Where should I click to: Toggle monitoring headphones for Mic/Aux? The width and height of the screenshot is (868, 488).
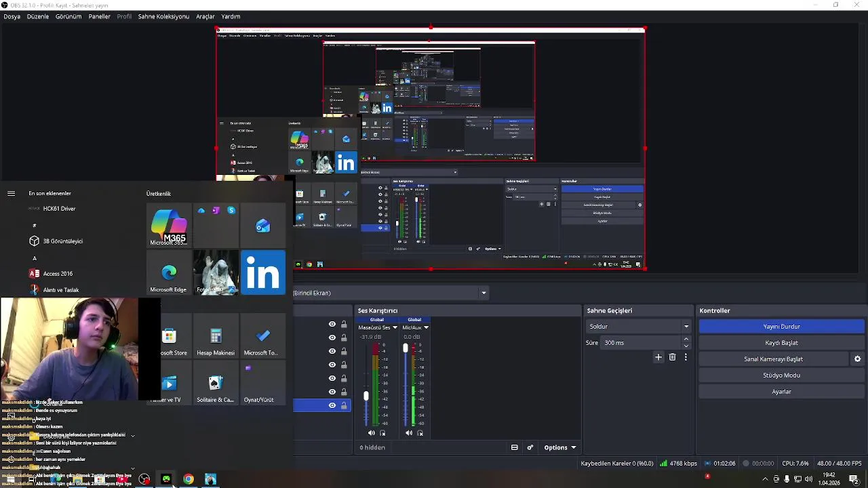pyautogui.click(x=420, y=433)
